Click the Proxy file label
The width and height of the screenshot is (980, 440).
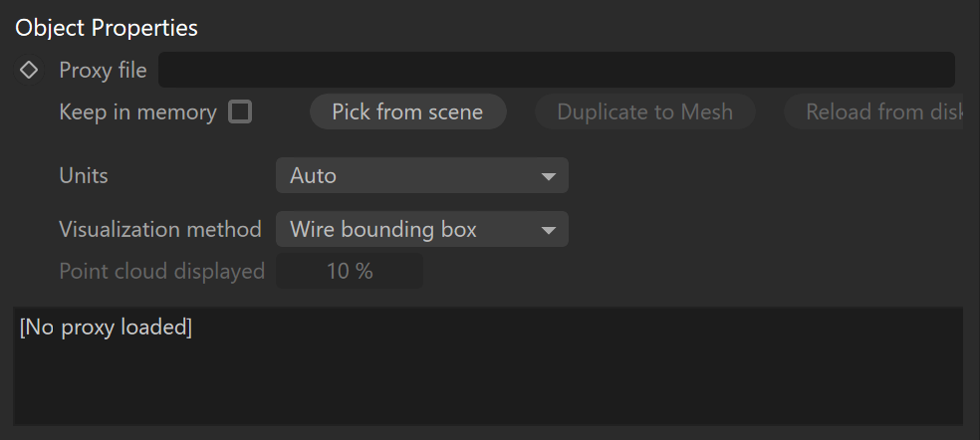[103, 70]
